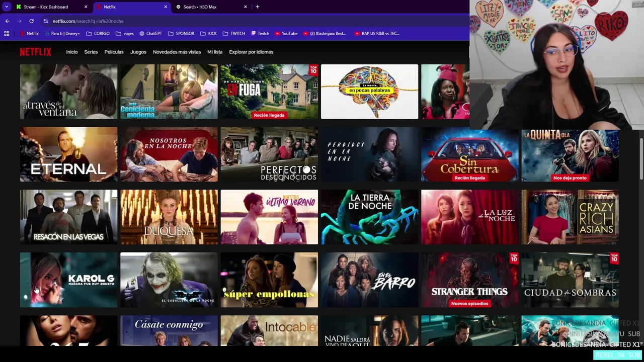This screenshot has height=362, width=644.
Task: Open site information icon in address bar
Action: (46, 21)
